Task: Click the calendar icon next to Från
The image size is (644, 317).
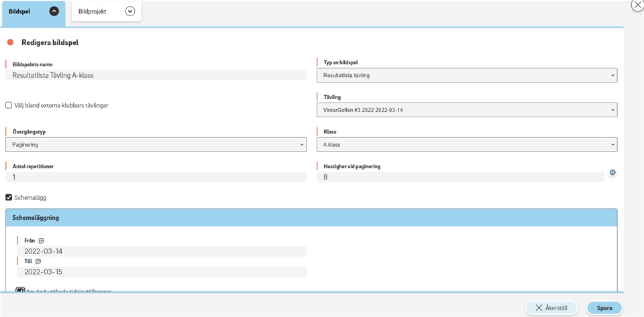Action: click(x=41, y=241)
